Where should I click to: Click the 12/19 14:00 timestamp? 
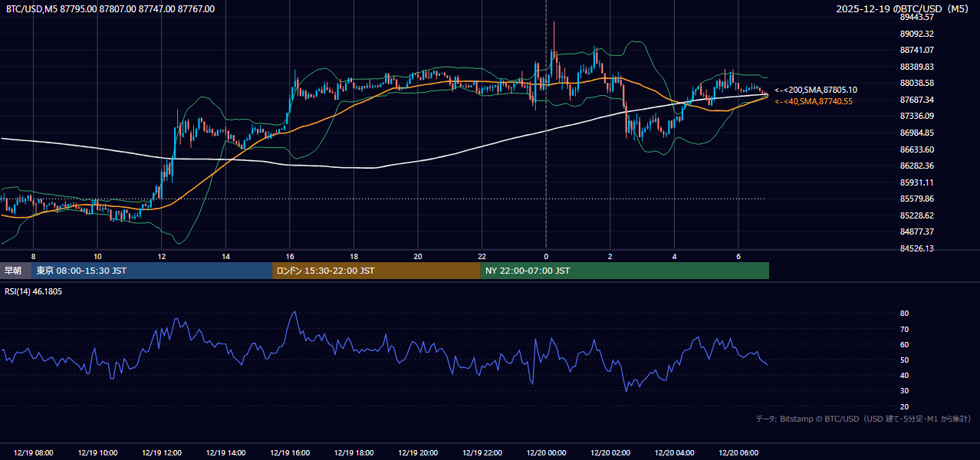point(225,453)
